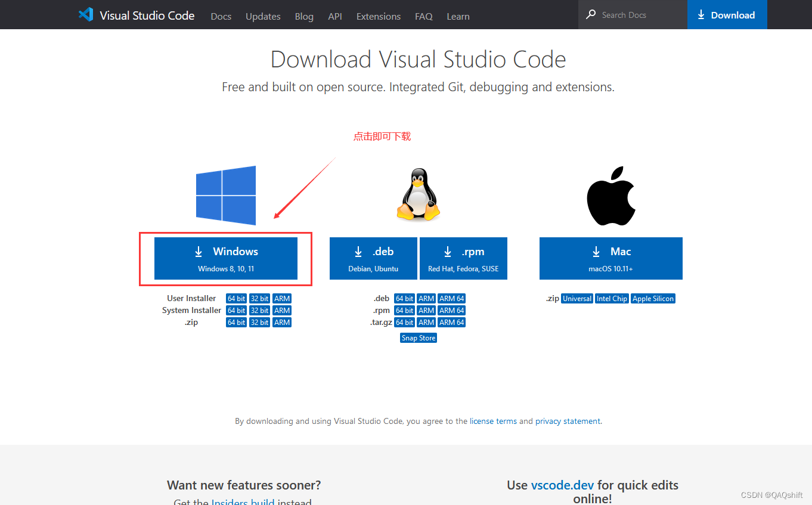Screen dimensions: 812x505
Task: Click the 'Want new features sooner?' heading
Action: pos(244,485)
